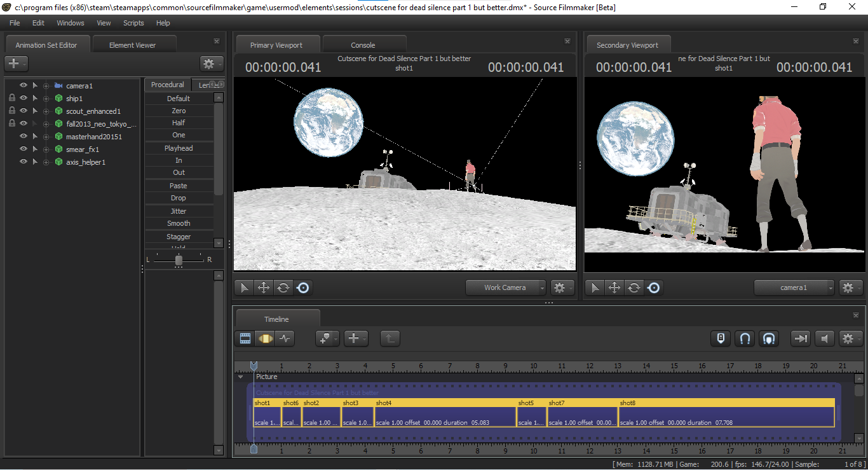Click the timeline jump-to-end arrow icon
This screenshot has width=868, height=470.
pos(801,339)
